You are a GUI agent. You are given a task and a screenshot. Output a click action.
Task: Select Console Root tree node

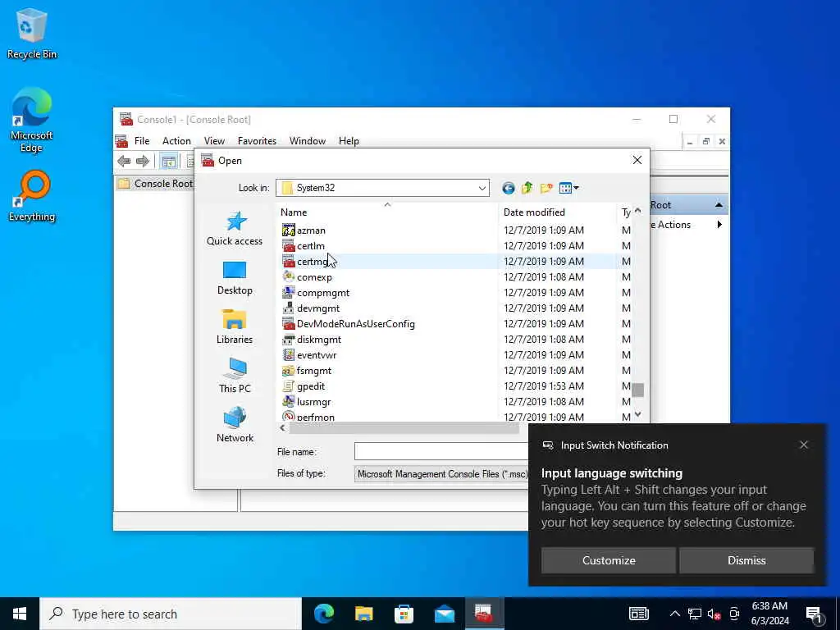coord(156,184)
